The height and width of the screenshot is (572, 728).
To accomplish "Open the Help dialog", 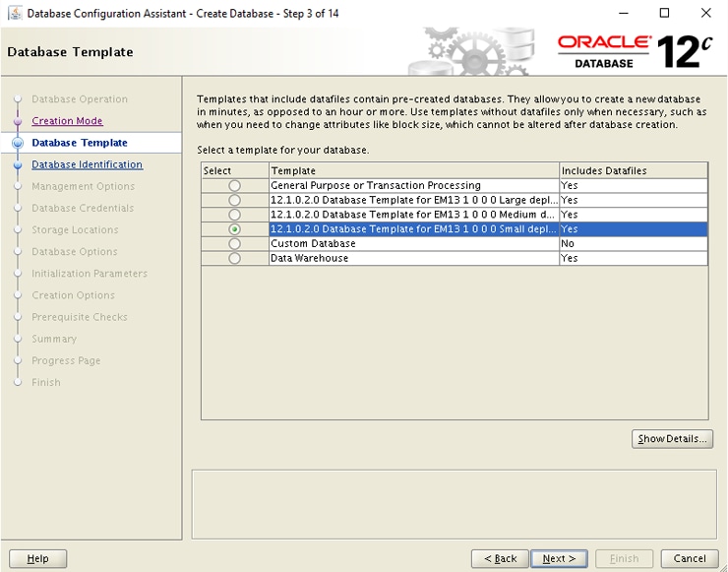I will (37, 558).
